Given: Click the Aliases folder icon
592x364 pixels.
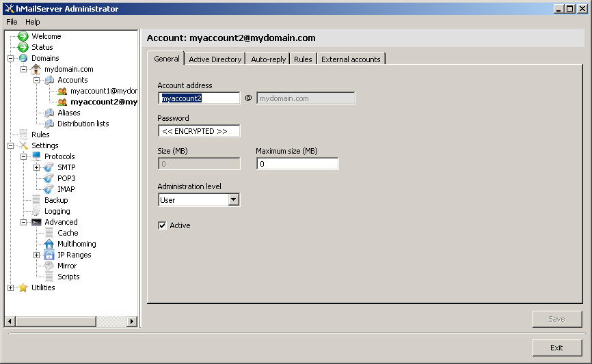Looking at the screenshot, I should click(49, 113).
